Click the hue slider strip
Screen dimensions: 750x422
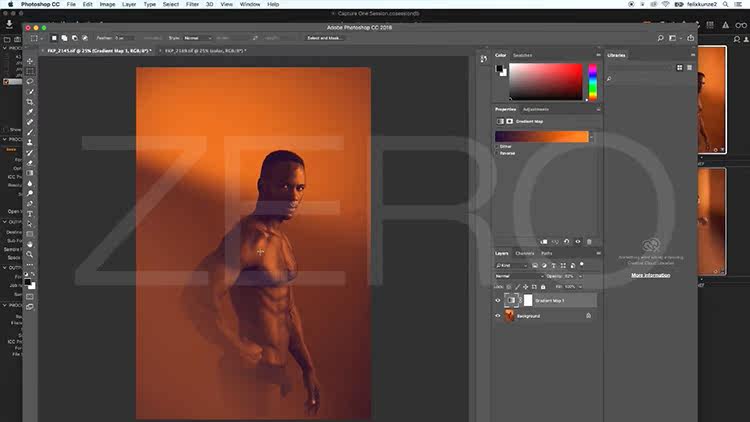click(x=592, y=82)
